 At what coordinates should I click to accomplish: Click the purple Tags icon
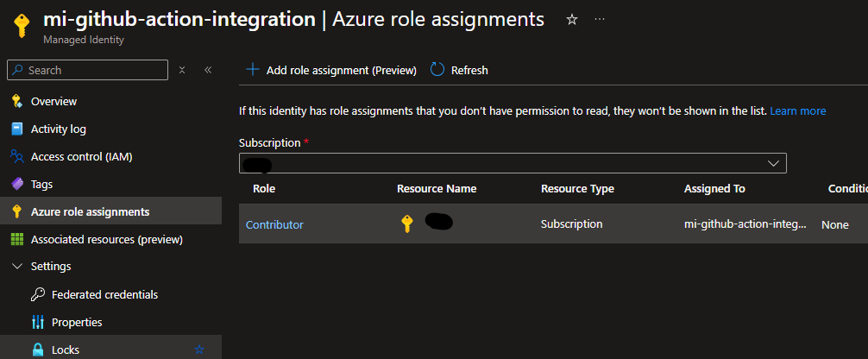click(17, 184)
